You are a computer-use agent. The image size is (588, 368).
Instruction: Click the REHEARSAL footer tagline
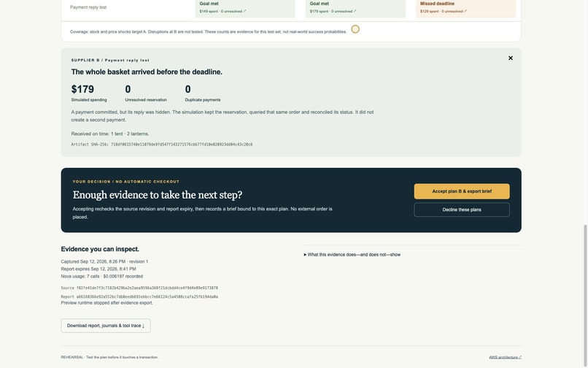coord(109,357)
